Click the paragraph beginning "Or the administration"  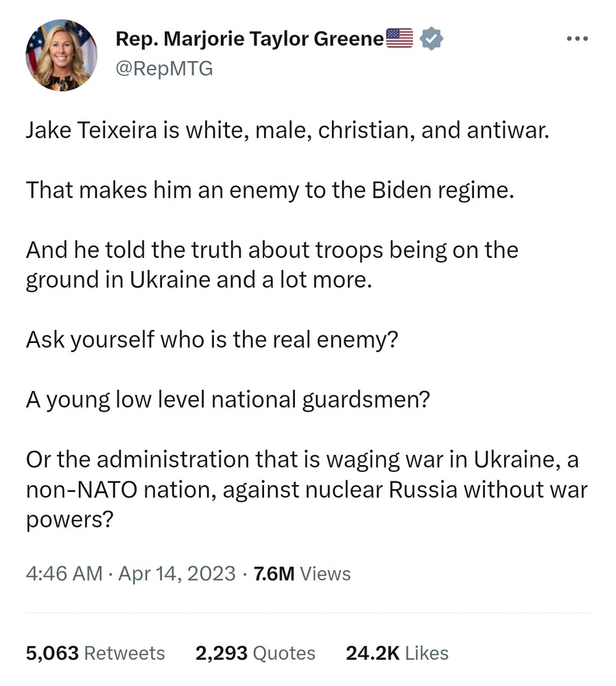point(306,490)
